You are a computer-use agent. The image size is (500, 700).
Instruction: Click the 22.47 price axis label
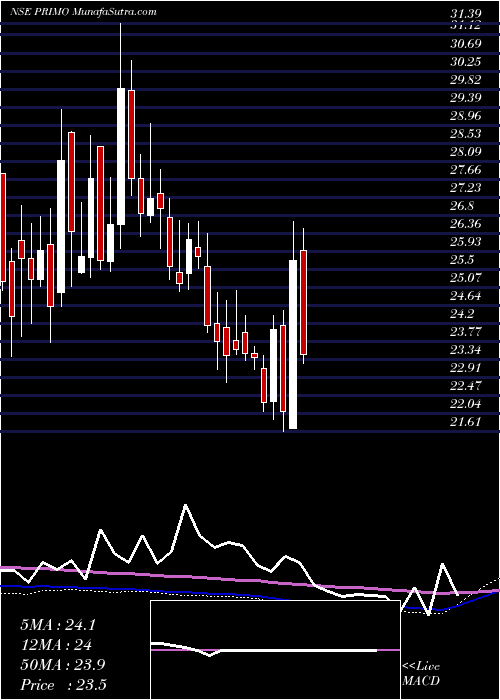coord(465,386)
